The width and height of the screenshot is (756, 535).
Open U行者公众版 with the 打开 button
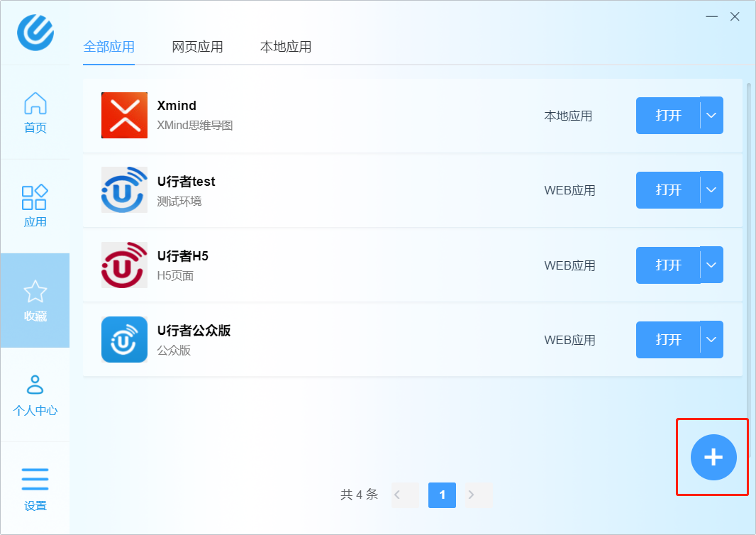[x=668, y=340]
